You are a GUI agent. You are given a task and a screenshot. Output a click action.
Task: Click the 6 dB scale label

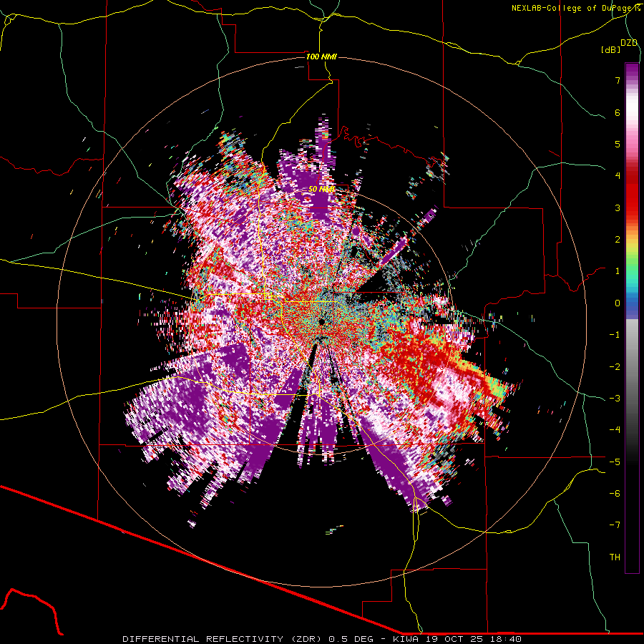click(x=618, y=112)
